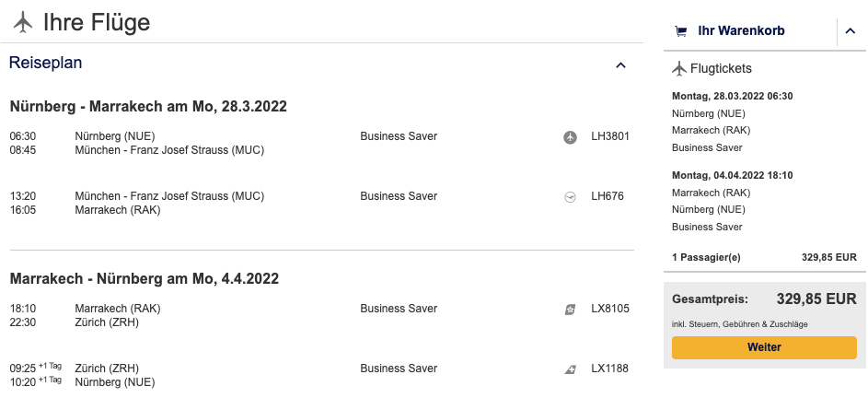Click the airline logo next to LX8105
Screen dimensions: 868x398
(x=570, y=309)
